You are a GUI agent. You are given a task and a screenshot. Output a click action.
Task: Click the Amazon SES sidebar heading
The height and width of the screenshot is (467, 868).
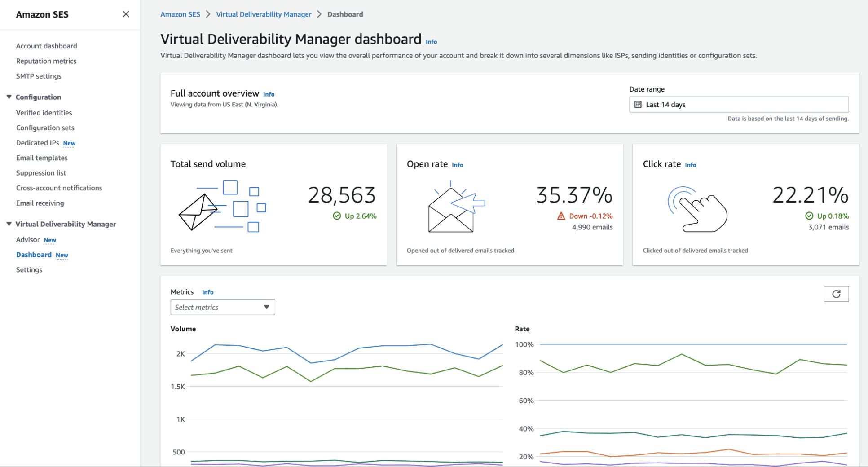pos(42,14)
